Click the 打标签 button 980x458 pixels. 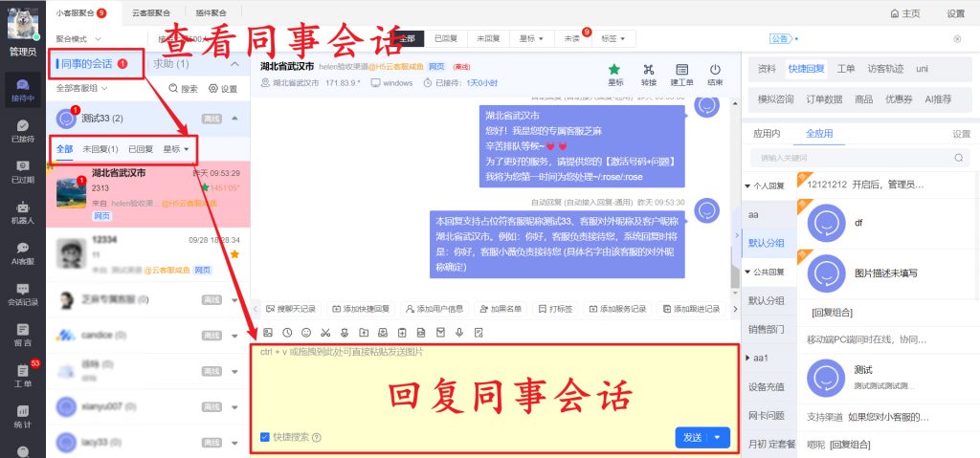pyautogui.click(x=555, y=309)
